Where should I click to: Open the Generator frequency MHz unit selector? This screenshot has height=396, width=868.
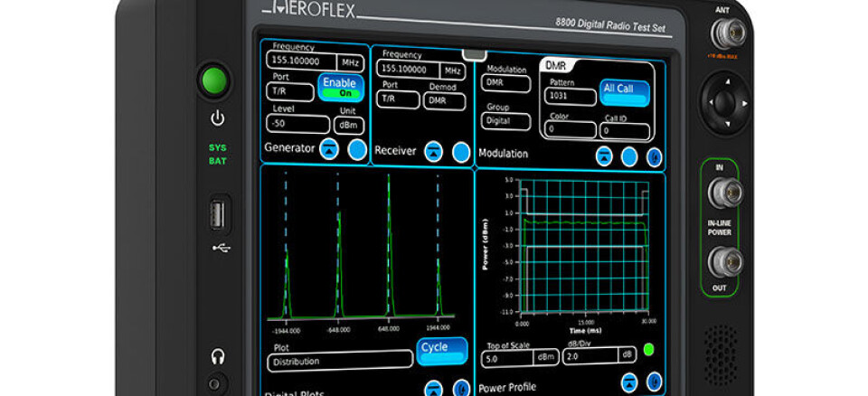(x=350, y=62)
